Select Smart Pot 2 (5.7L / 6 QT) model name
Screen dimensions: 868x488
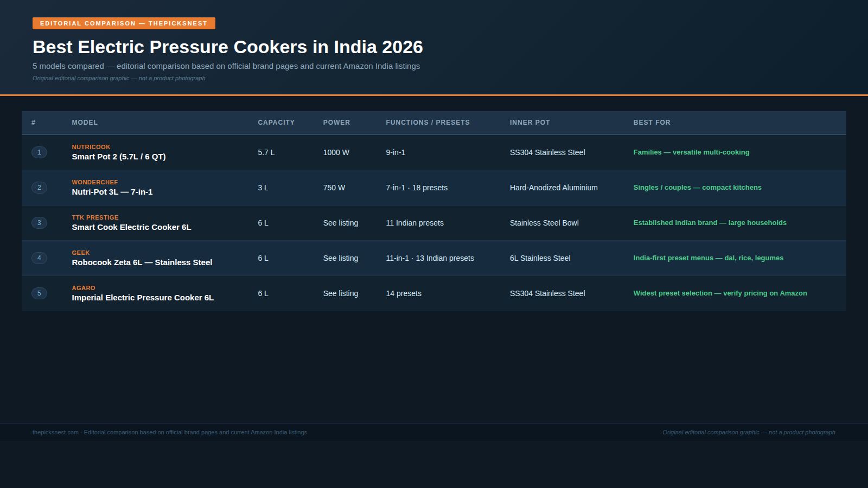click(x=119, y=157)
